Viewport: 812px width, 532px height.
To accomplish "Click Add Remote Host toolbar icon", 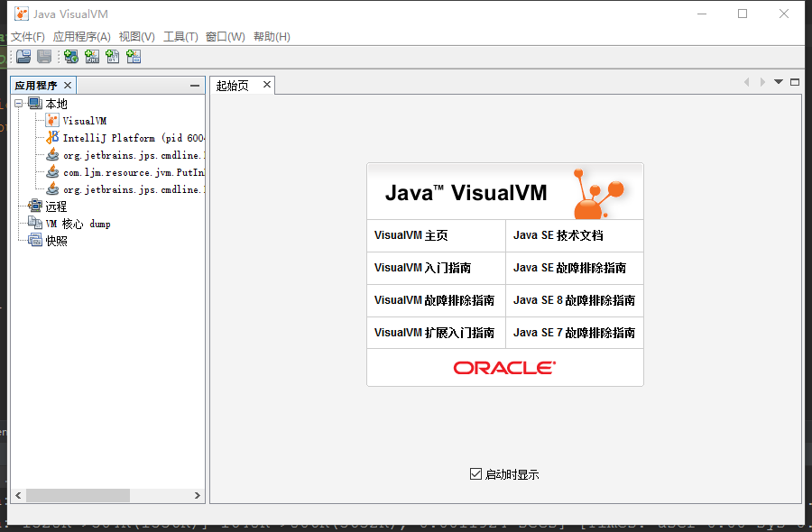I will tap(71, 57).
